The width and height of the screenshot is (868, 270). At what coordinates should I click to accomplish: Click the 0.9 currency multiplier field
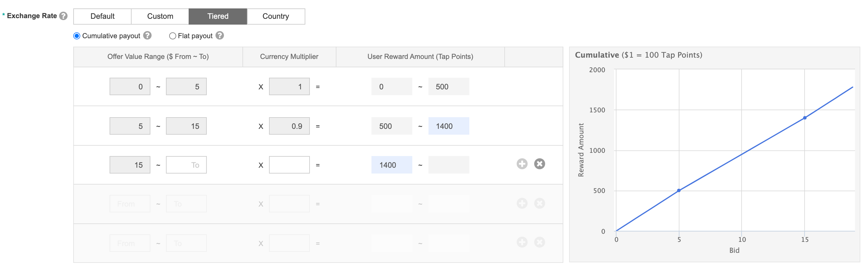(289, 126)
